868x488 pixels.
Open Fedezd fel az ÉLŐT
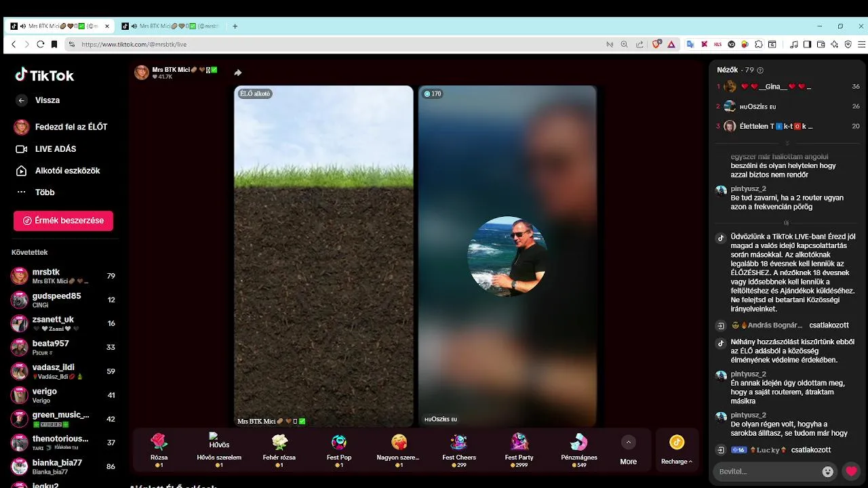[x=61, y=127]
